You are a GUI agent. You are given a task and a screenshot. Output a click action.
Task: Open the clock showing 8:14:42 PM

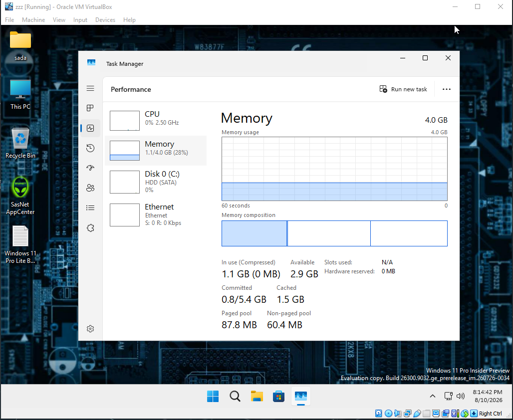click(487, 396)
